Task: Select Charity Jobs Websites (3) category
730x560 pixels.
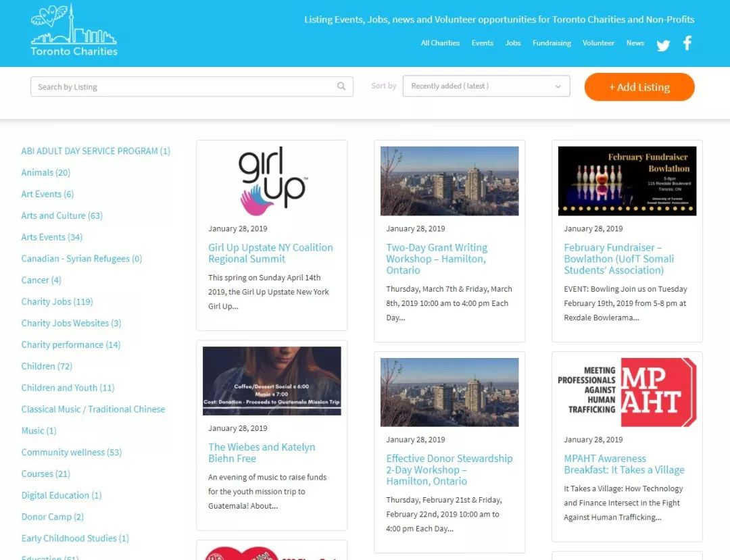Action: pos(71,324)
